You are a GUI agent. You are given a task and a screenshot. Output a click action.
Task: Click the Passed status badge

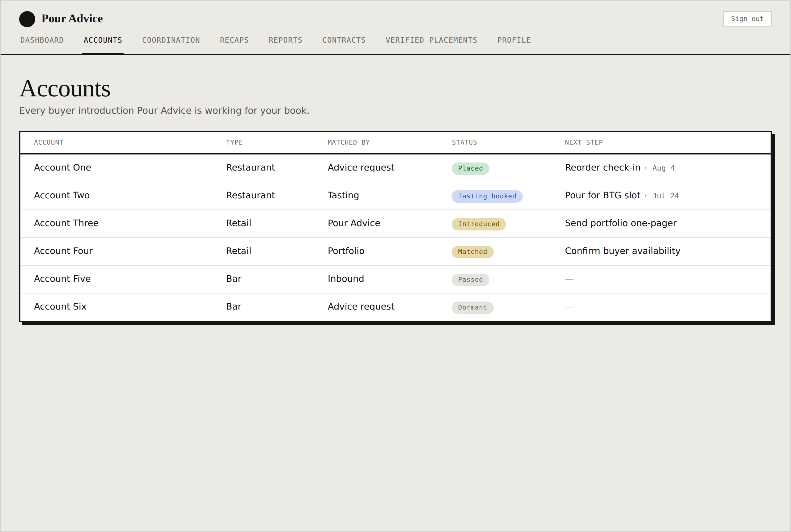tap(470, 280)
